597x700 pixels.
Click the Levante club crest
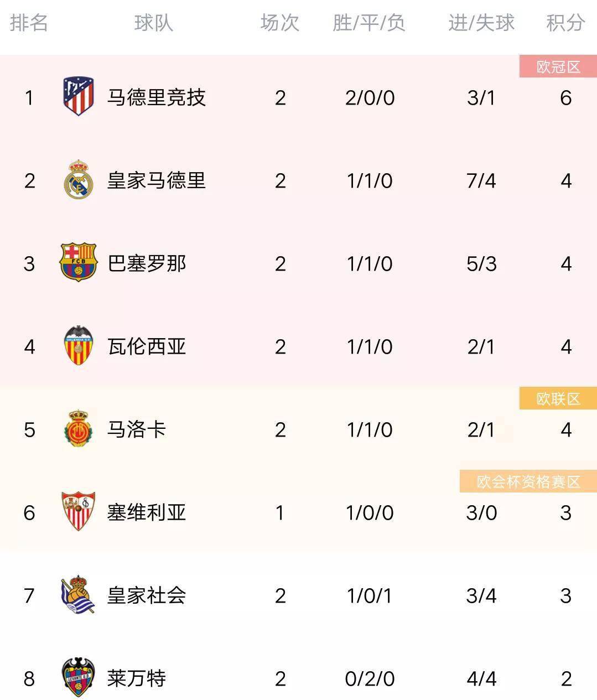coord(78,677)
